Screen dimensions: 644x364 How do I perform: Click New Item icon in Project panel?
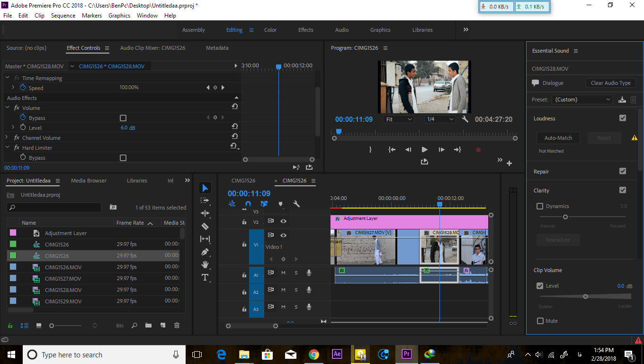pos(162,326)
